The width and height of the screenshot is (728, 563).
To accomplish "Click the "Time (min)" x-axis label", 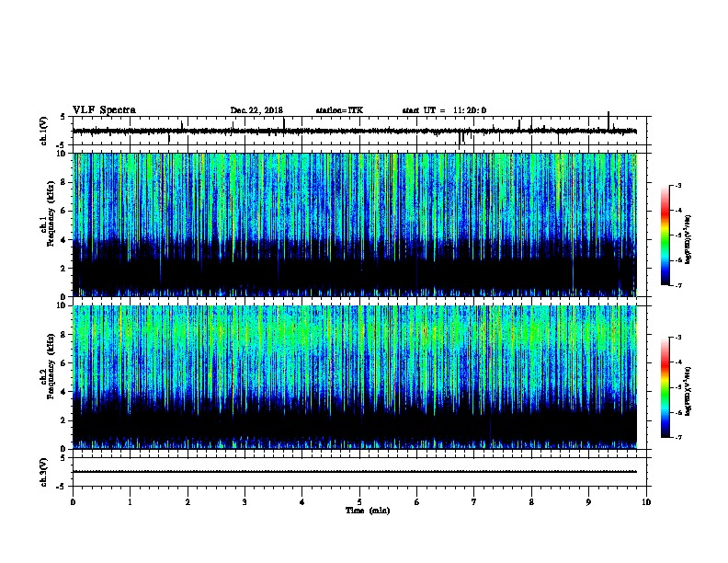I will click(368, 511).
